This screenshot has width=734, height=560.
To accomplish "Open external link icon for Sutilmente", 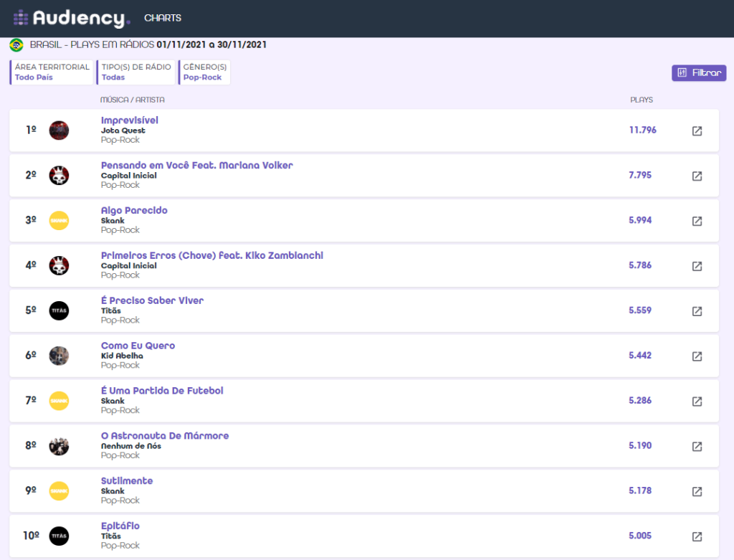I will click(697, 491).
